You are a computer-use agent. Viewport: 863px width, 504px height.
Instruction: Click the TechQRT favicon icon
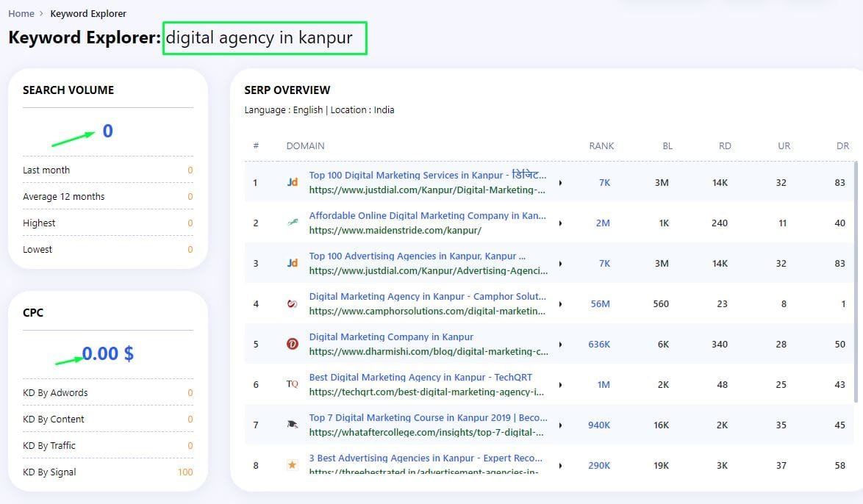point(293,384)
